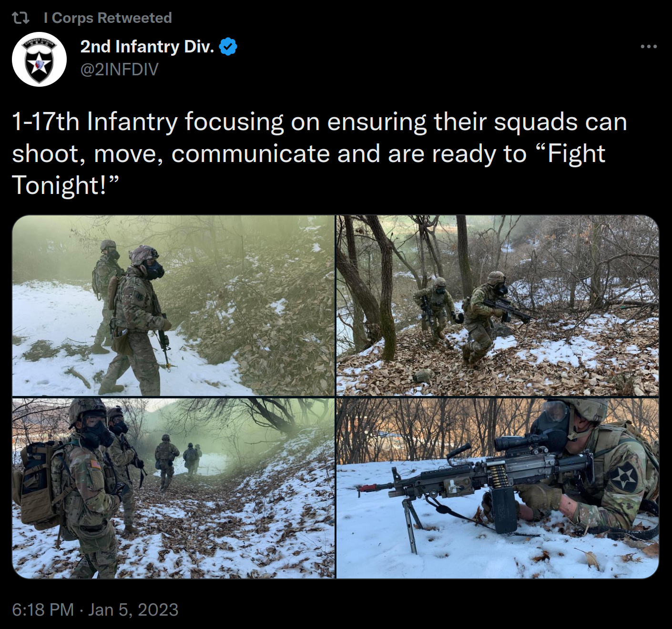Open the top-left photo of masked soldiers
Screen dimensions: 672x629
173,305
